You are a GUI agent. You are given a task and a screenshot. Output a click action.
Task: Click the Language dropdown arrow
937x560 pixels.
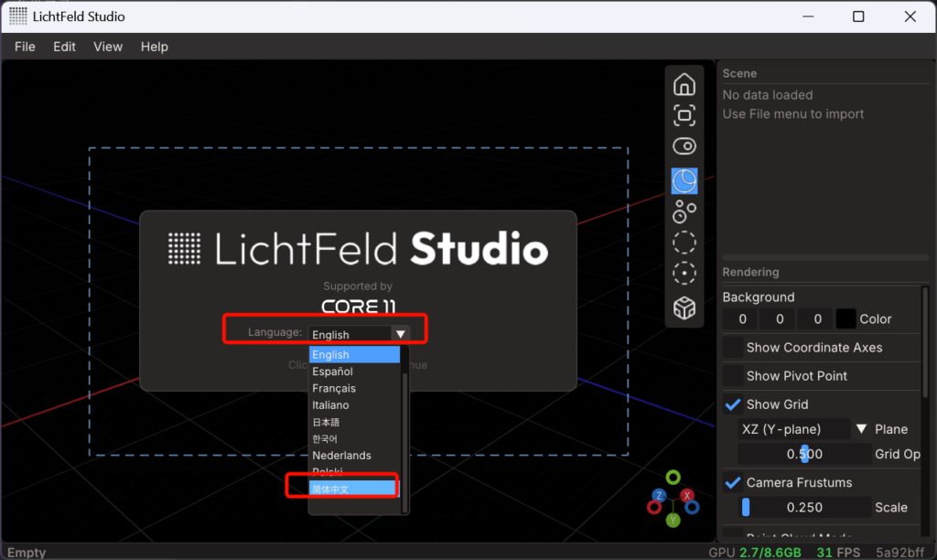(x=400, y=334)
